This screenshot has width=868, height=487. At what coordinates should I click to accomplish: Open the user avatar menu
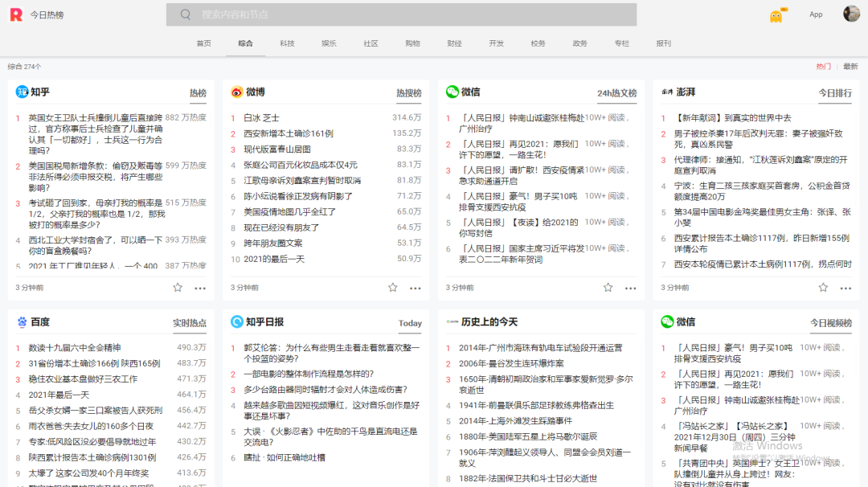851,14
